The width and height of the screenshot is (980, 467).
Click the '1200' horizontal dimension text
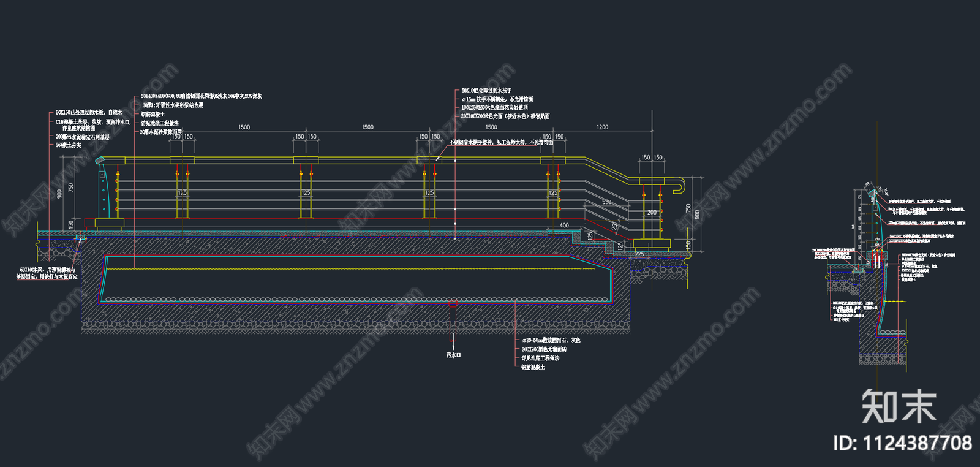click(603, 127)
